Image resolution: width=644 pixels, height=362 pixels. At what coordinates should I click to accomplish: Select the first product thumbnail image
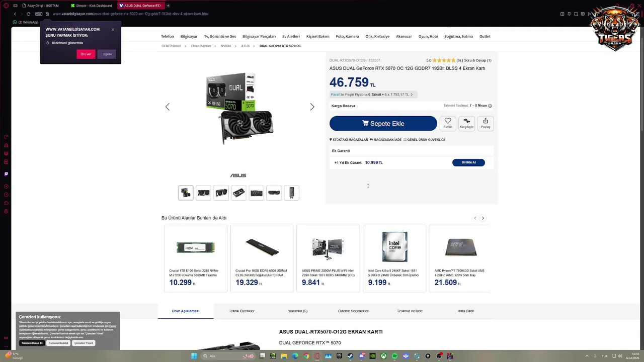pos(186,193)
